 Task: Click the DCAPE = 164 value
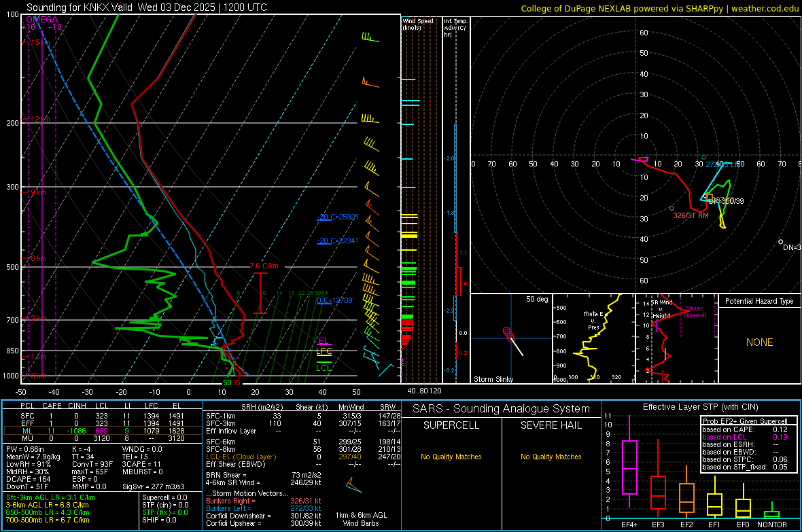[x=28, y=479]
